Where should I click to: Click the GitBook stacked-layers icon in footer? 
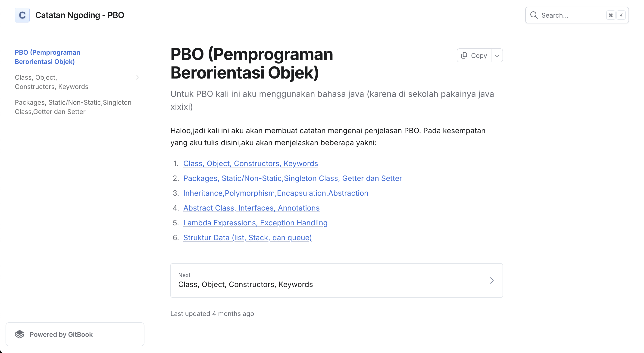point(20,334)
